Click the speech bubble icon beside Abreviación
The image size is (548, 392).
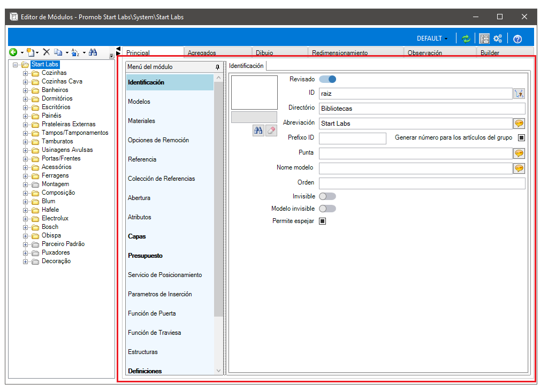[519, 124]
